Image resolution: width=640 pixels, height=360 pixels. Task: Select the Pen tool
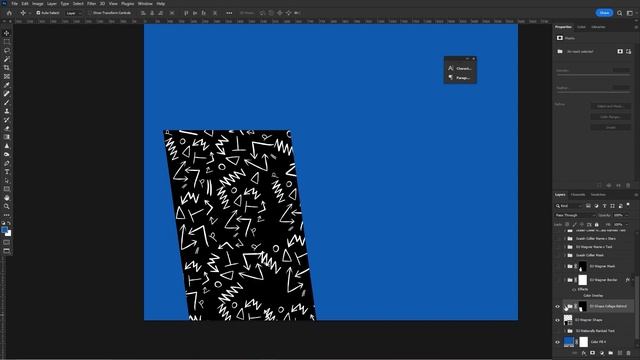tap(7, 163)
